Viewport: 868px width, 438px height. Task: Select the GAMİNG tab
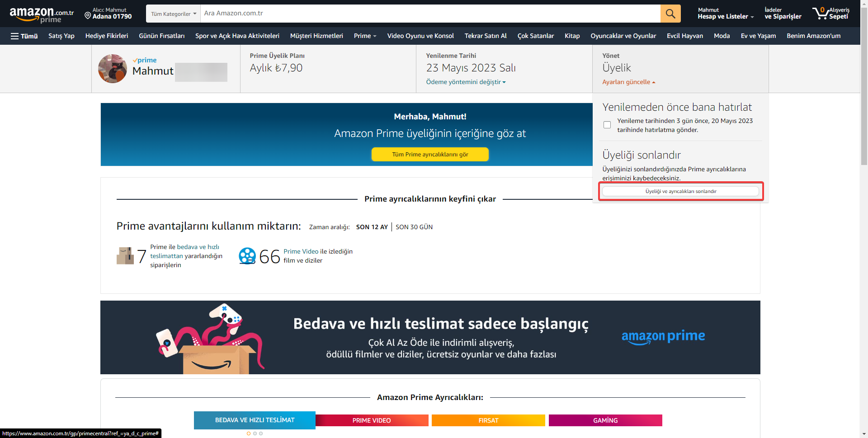pos(605,420)
